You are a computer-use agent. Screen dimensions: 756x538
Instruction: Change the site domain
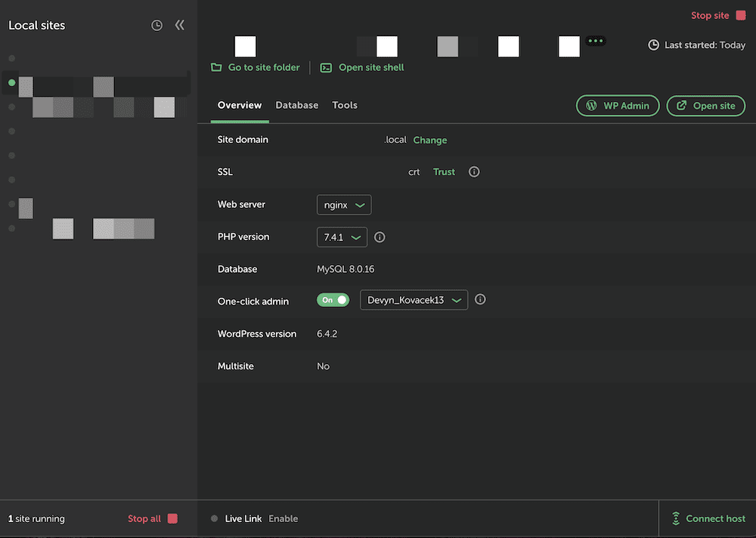coord(430,139)
